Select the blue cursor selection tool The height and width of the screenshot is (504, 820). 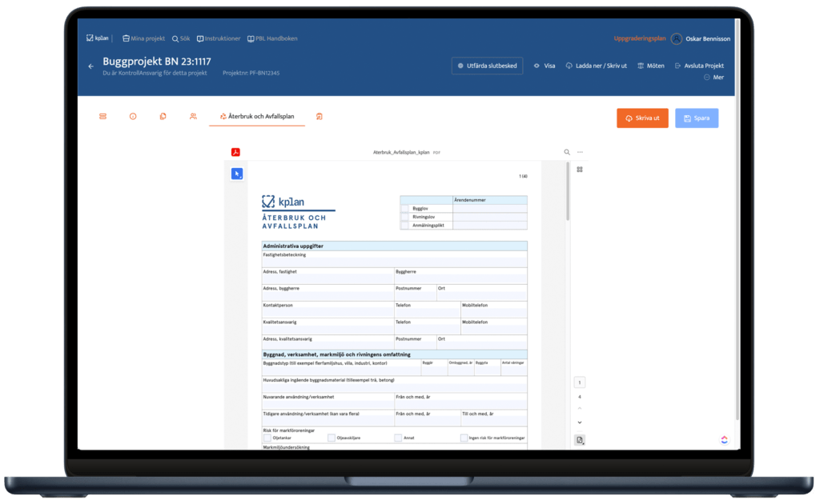click(237, 174)
